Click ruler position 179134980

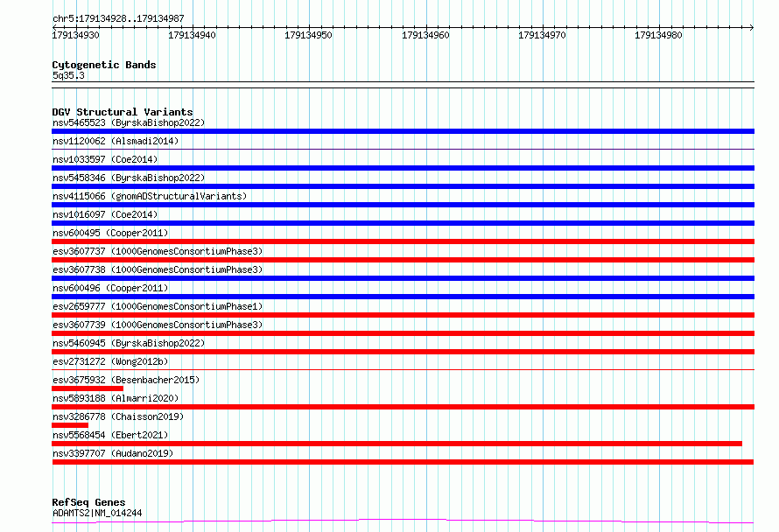pyautogui.click(x=659, y=35)
